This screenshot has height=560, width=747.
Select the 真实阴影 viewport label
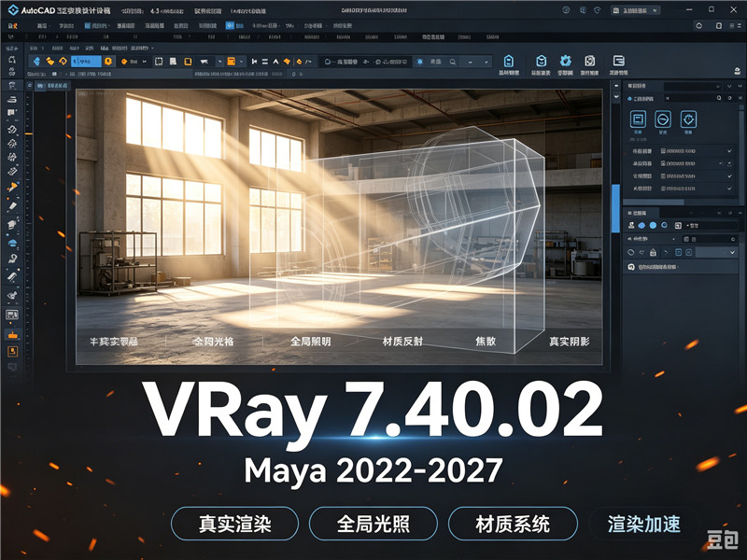click(570, 341)
